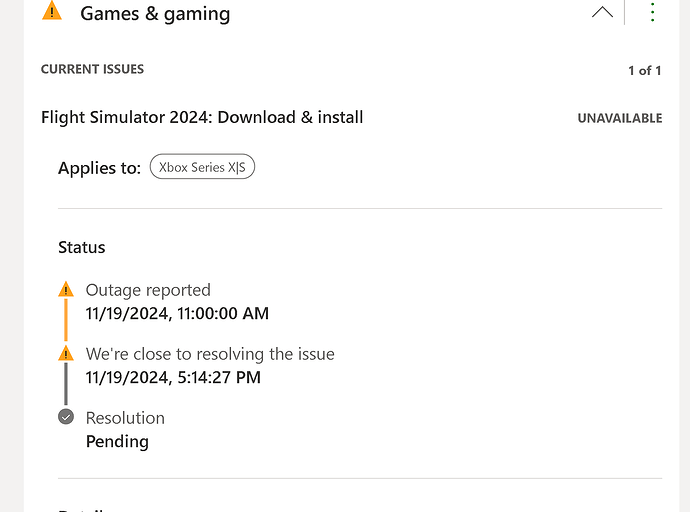Collapse the Games & gaming section chevron
The height and width of the screenshot is (512, 690).
coord(602,13)
